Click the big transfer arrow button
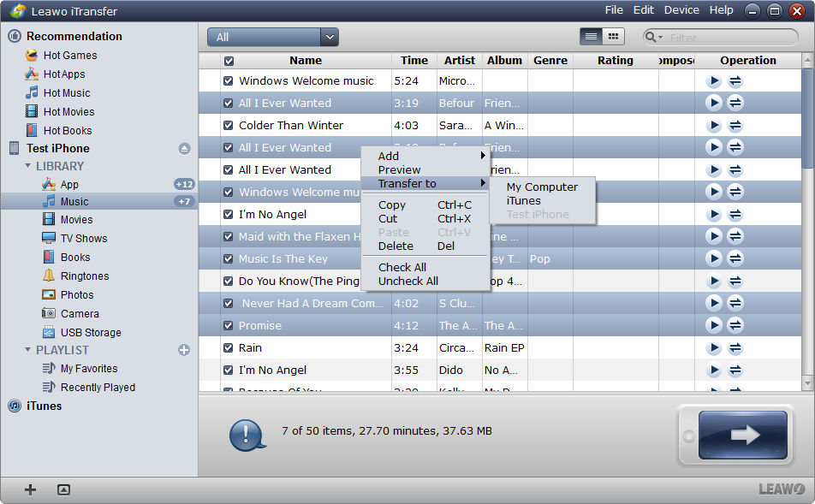815x504 pixels. point(743,435)
